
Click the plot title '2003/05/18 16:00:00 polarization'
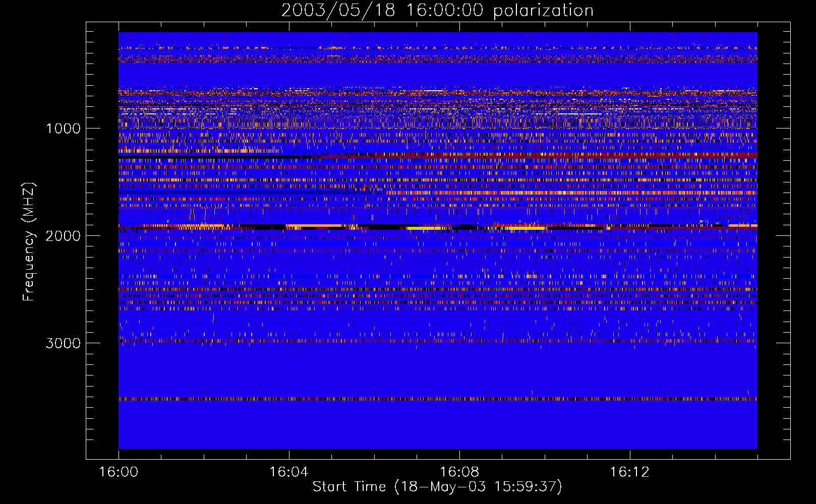pyautogui.click(x=437, y=11)
